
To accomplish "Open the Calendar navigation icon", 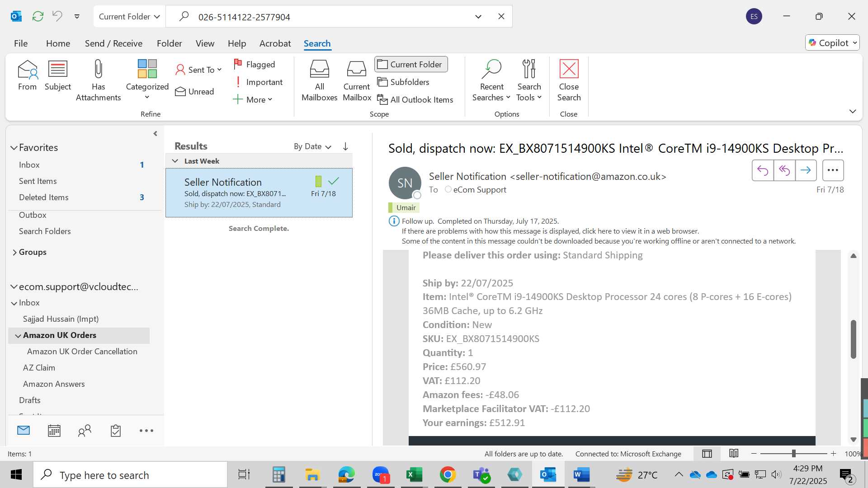I will 54,431.
